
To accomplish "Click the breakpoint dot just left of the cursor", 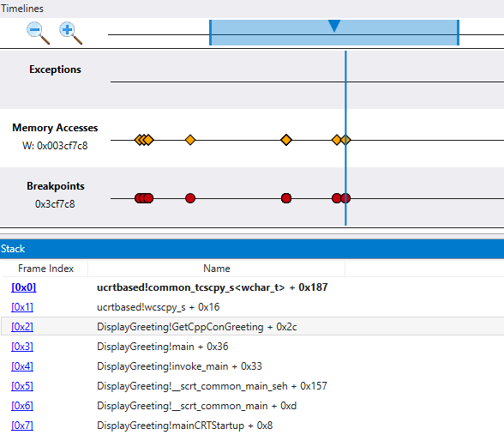I will [x=336, y=198].
